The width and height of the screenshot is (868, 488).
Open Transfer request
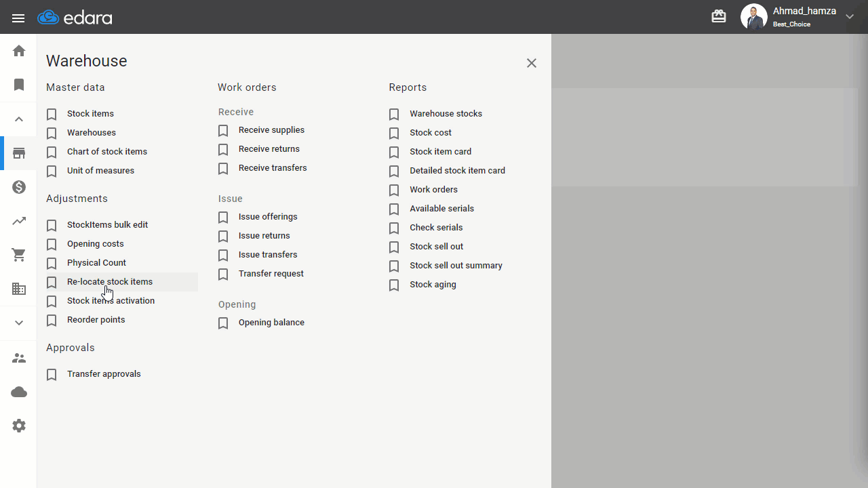pos(271,274)
